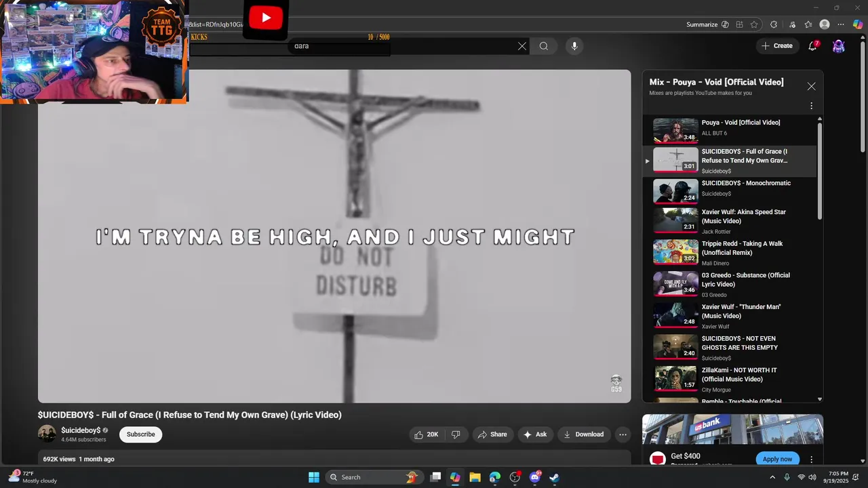The width and height of the screenshot is (868, 488).
Task: Open File Explorer from the taskbar
Action: click(475, 477)
